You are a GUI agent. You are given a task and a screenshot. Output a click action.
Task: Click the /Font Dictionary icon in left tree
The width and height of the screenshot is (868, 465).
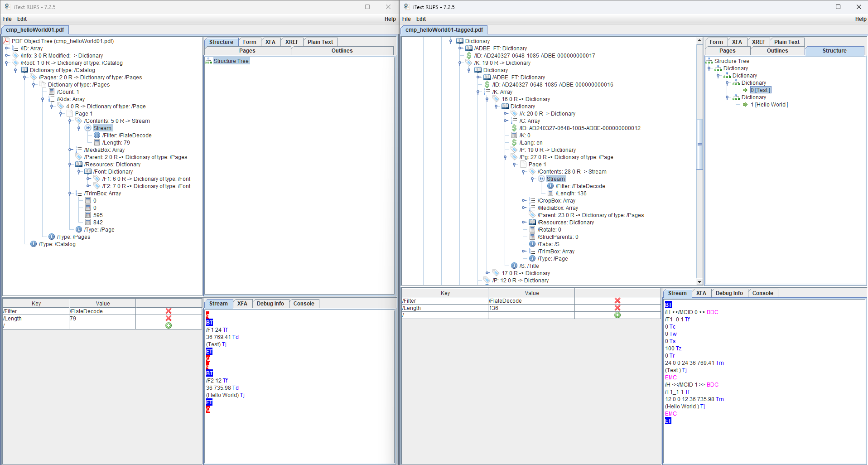88,172
